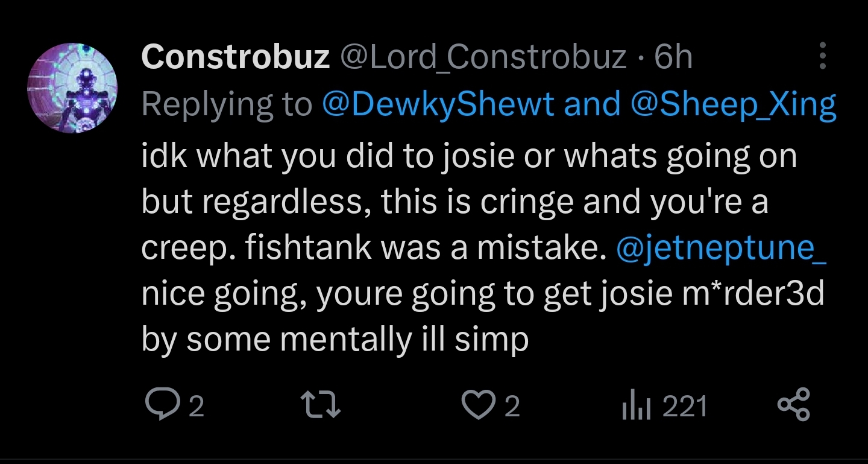Like the tweet with the heart icon
The width and height of the screenshot is (868, 464).
[478, 406]
